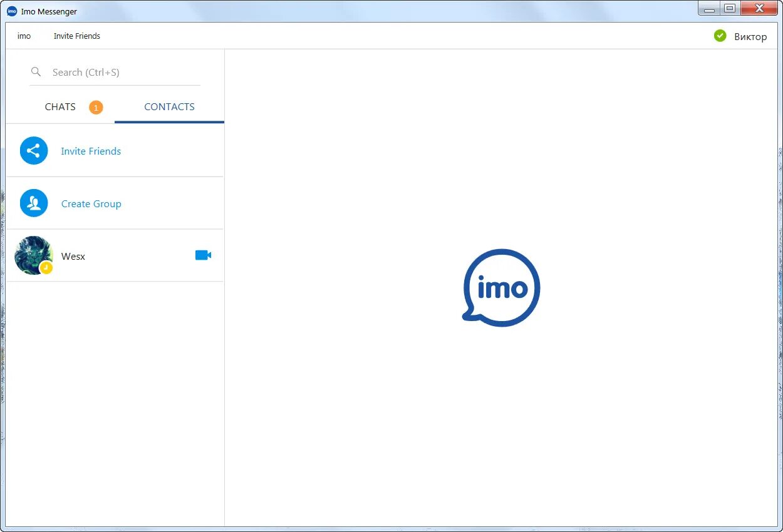The width and height of the screenshot is (783, 532).
Task: Click the imo logo in main pane
Action: click(x=501, y=287)
